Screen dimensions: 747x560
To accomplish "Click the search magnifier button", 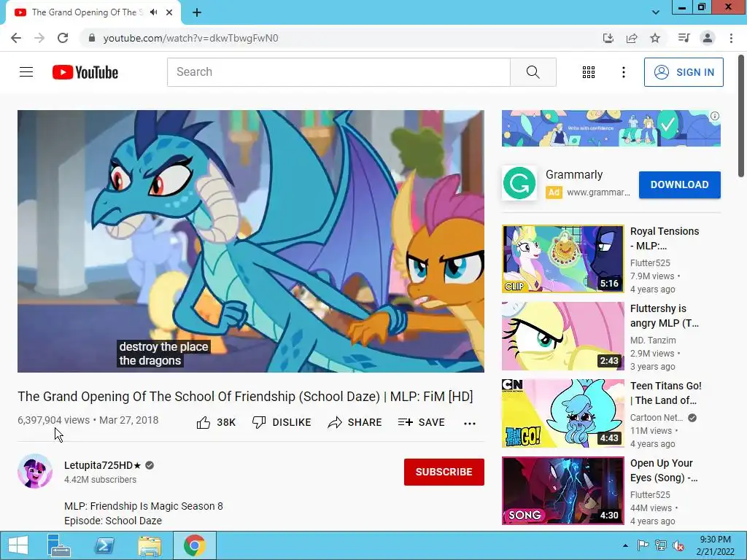I will [533, 72].
